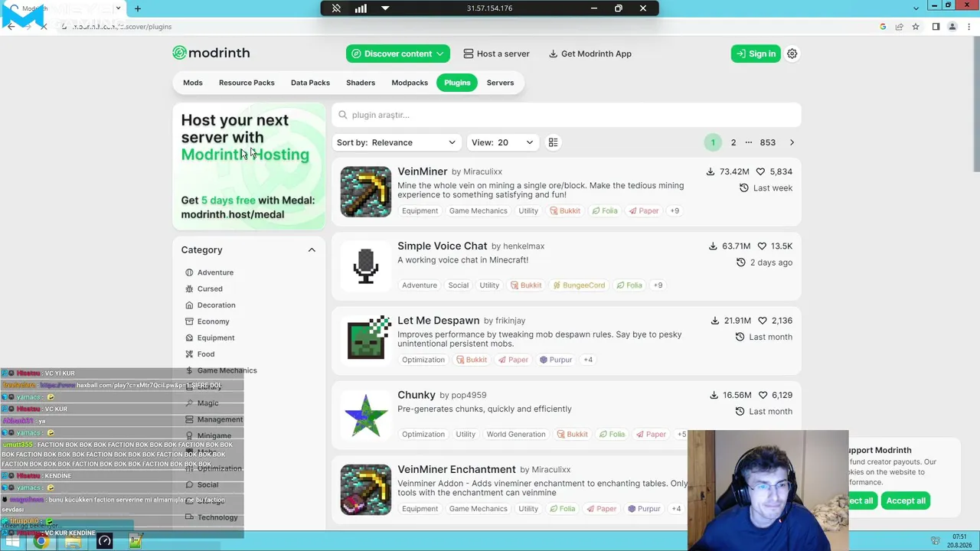The width and height of the screenshot is (980, 551).
Task: Toggle the Adventure category filter
Action: tap(210, 272)
